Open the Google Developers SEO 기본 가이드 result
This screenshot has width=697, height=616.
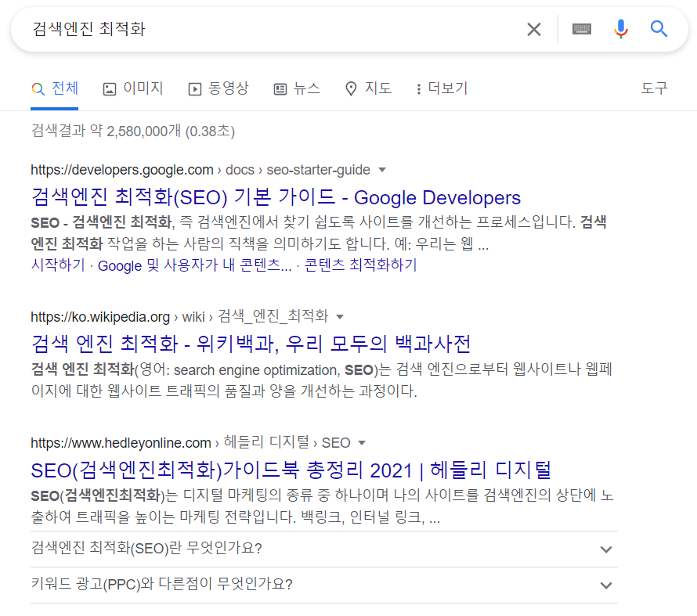point(276,197)
